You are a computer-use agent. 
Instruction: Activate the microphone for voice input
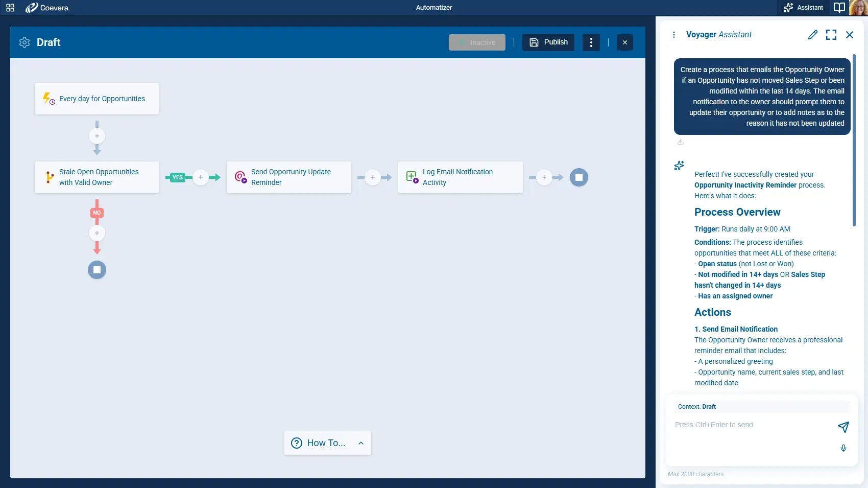843,448
